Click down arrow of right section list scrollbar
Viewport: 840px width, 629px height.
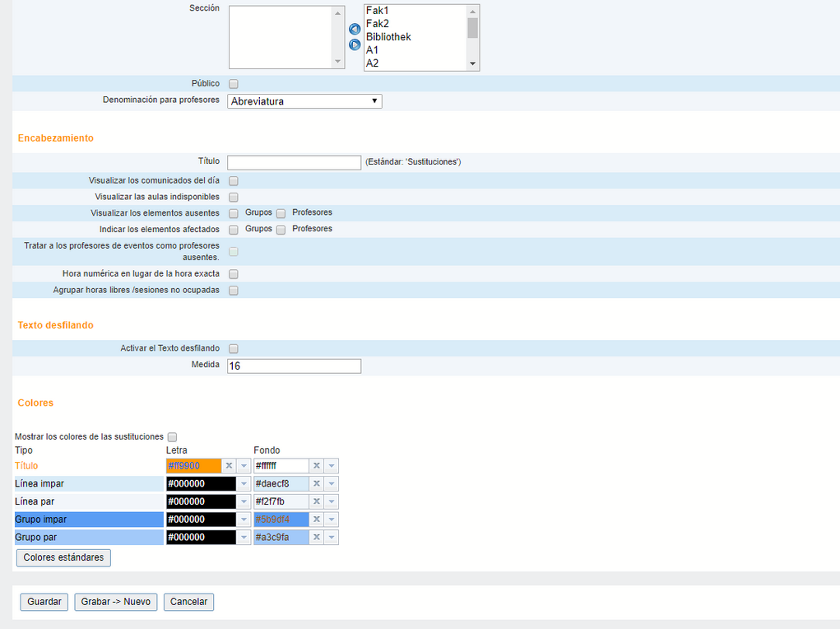pos(472,64)
